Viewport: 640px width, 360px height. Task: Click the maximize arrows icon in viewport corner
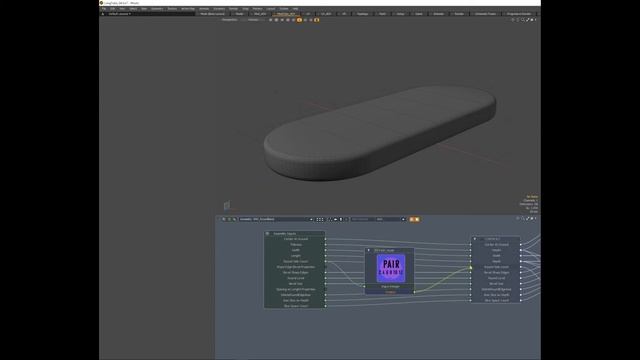point(528,20)
